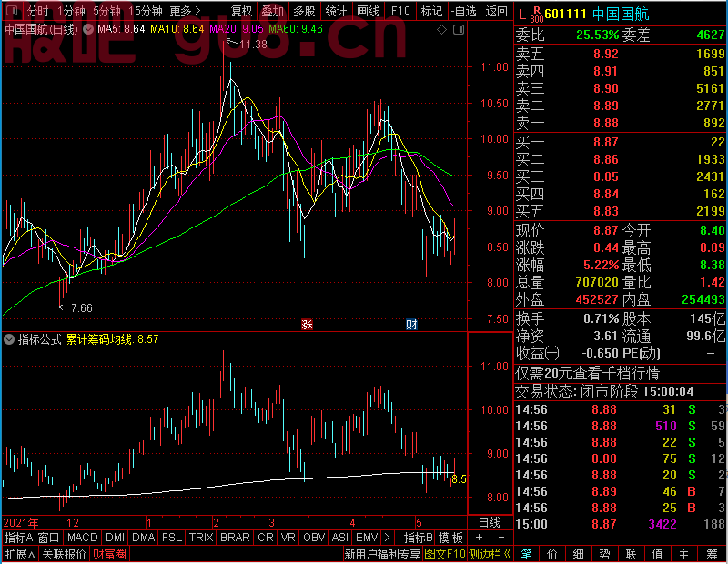Select the CR indicator tab
Image resolution: width=728 pixels, height=564 pixels.
point(266,538)
